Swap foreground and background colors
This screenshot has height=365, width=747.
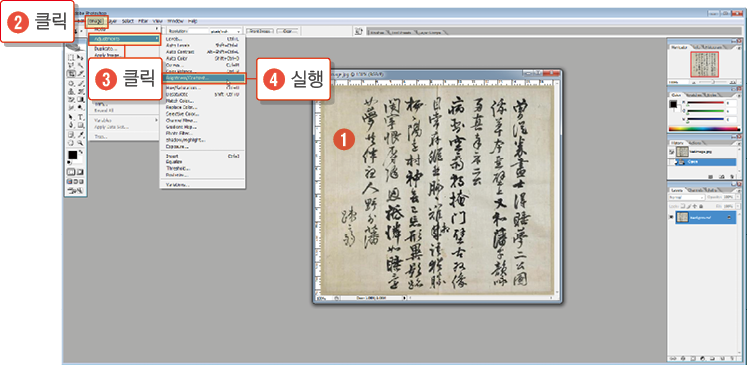81,151
